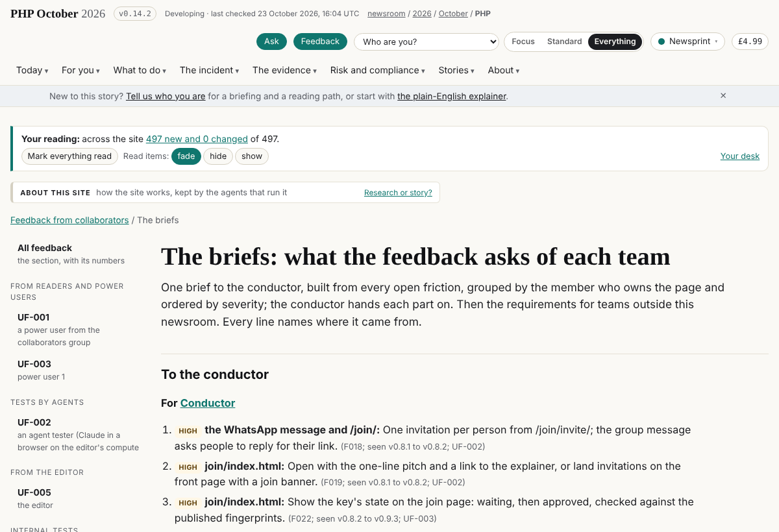This screenshot has width=779, height=532.
Task: Switch to Standard view mode
Action: coord(564,42)
